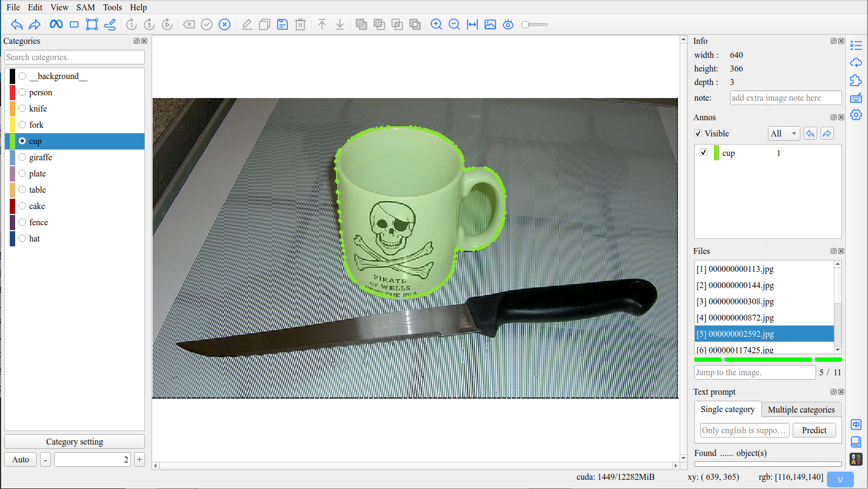Go to the previous image arrow

[17, 24]
